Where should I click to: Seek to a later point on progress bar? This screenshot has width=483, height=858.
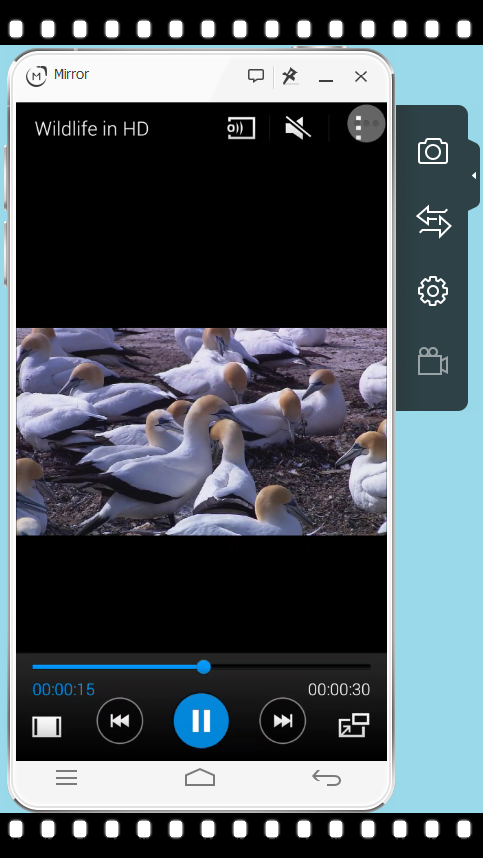pyautogui.click(x=290, y=667)
